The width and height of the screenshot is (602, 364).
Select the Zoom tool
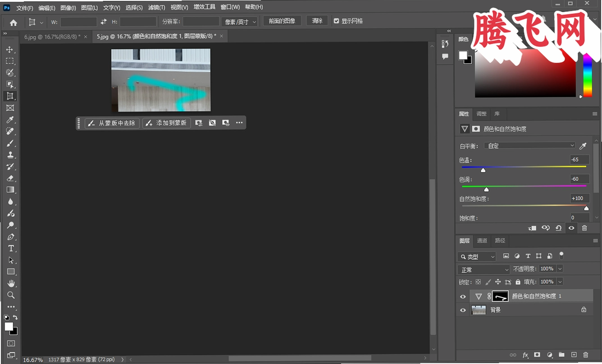click(x=10, y=295)
